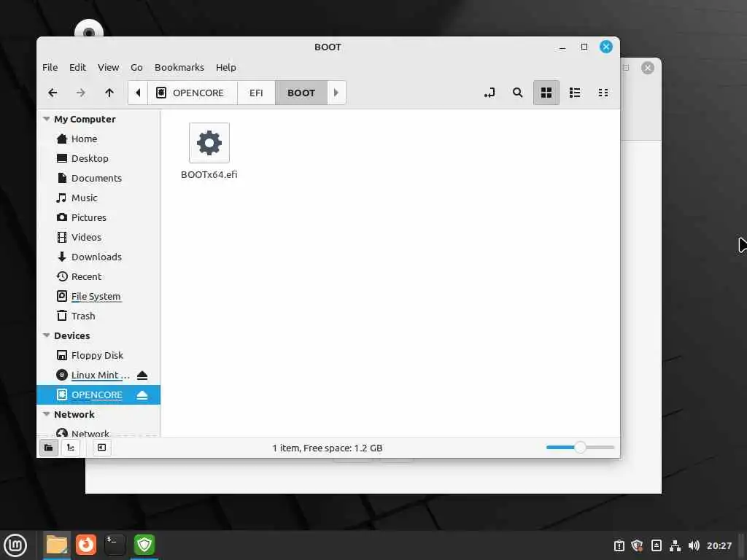Screen dimensions: 747x560
Task: Collapse the Devices section
Action: [47, 335]
